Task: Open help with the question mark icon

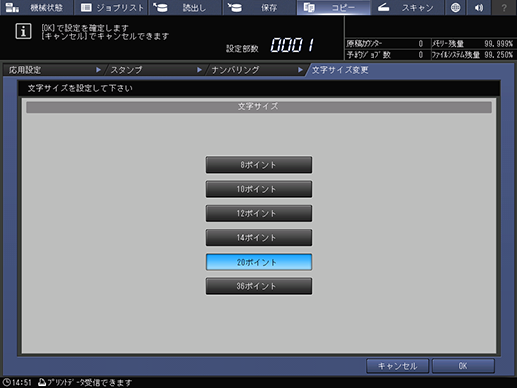Action: [x=504, y=7]
